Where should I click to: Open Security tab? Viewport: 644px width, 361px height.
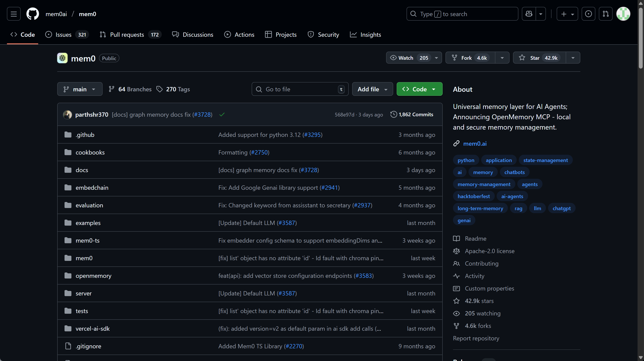pos(323,34)
